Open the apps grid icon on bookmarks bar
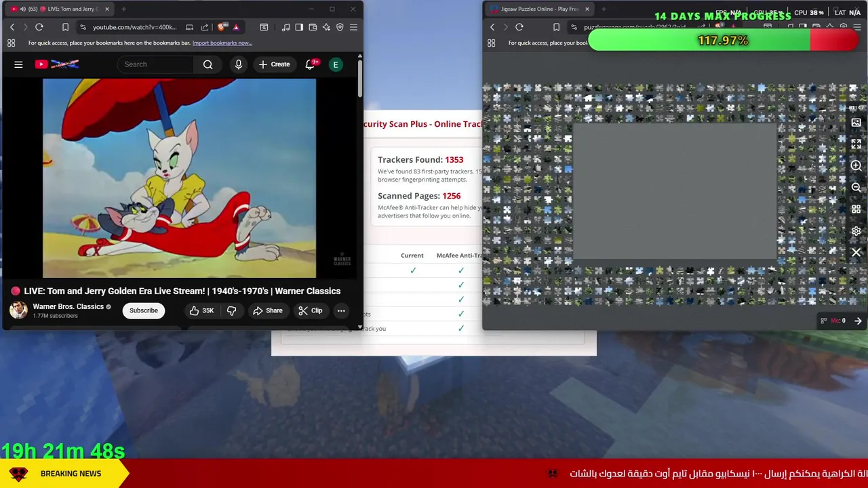 (12, 43)
